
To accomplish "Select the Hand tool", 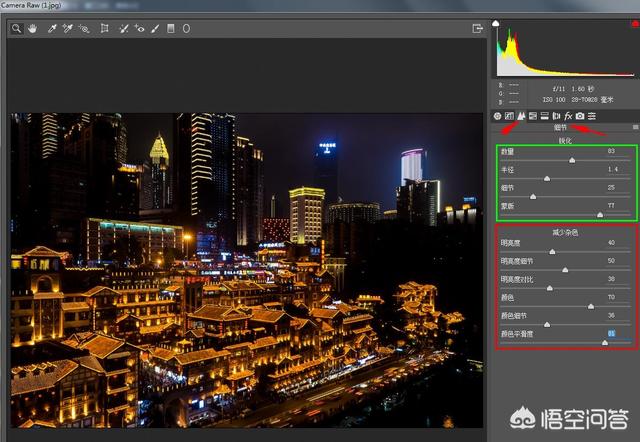I will click(x=32, y=29).
